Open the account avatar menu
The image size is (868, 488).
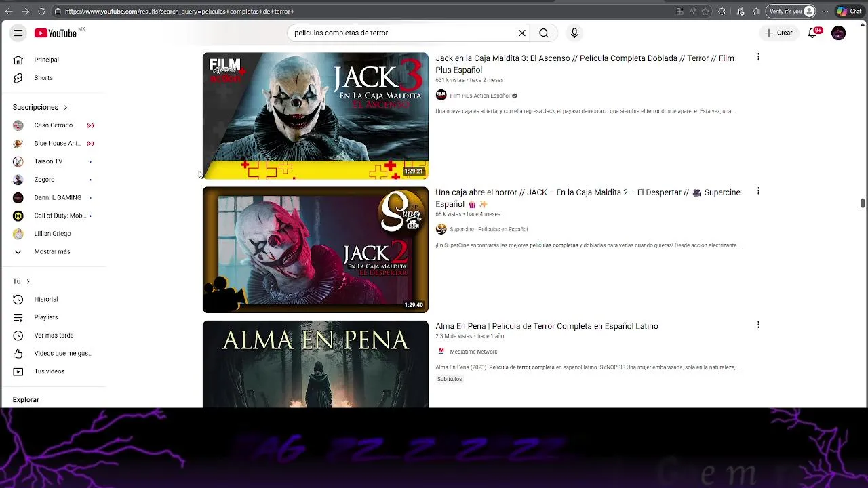[x=839, y=33]
